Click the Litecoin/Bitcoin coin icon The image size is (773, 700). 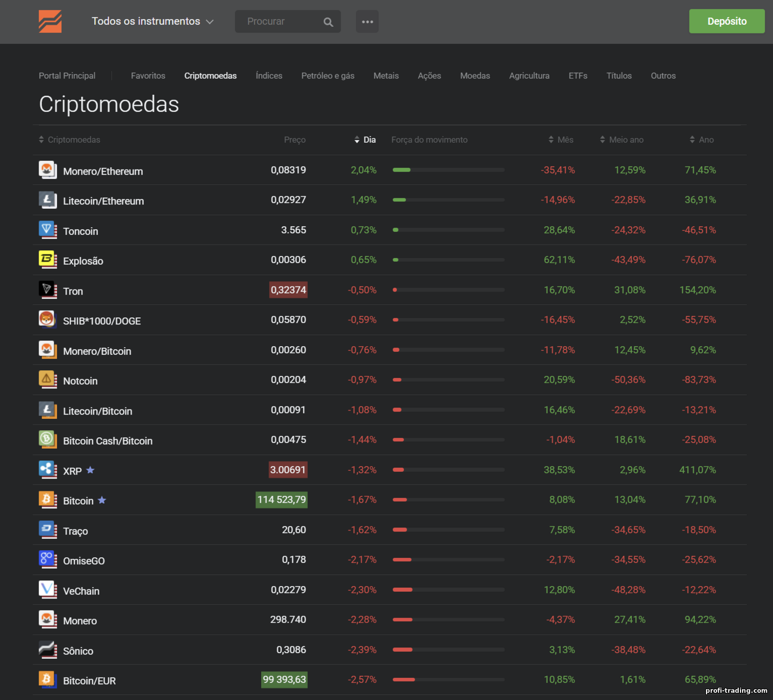point(48,409)
